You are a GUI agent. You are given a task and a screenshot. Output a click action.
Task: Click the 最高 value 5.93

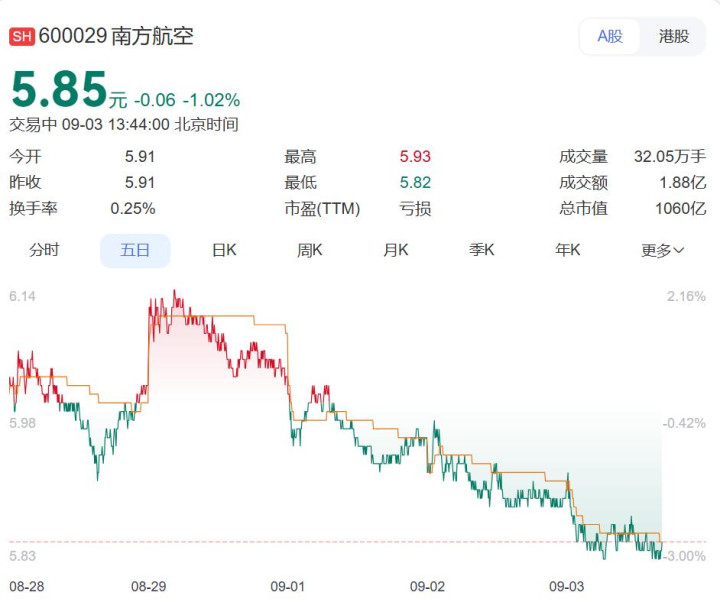[x=415, y=157]
